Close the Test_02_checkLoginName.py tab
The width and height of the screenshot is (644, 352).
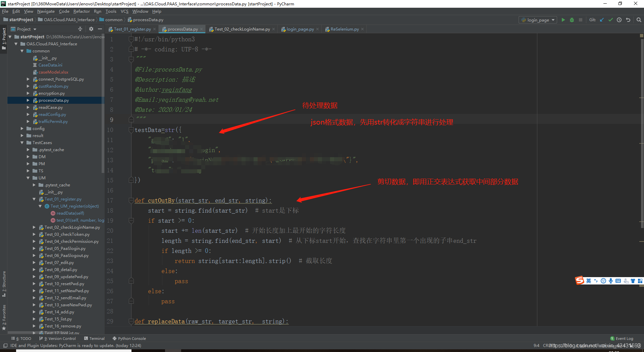[273, 29]
